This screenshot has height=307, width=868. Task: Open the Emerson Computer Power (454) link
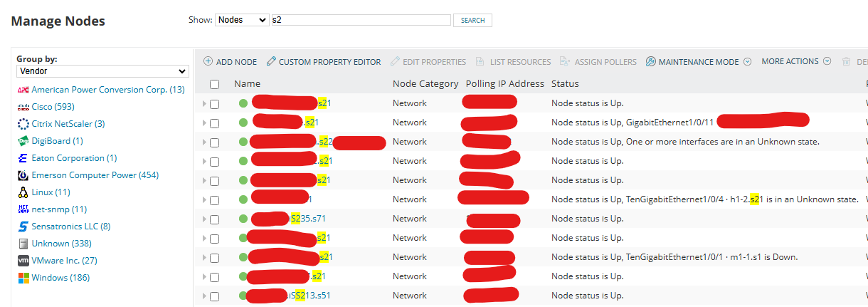[x=95, y=175]
